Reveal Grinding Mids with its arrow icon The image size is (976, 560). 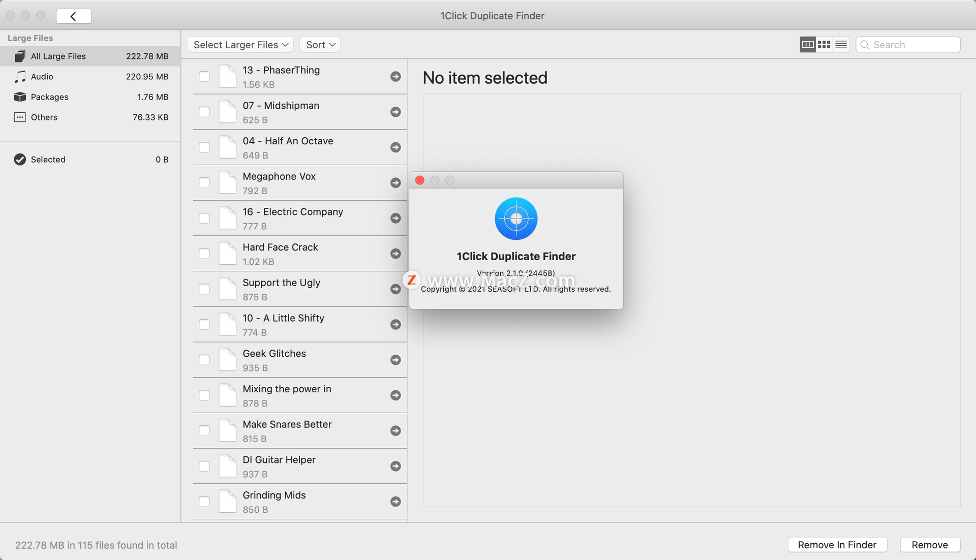click(395, 502)
